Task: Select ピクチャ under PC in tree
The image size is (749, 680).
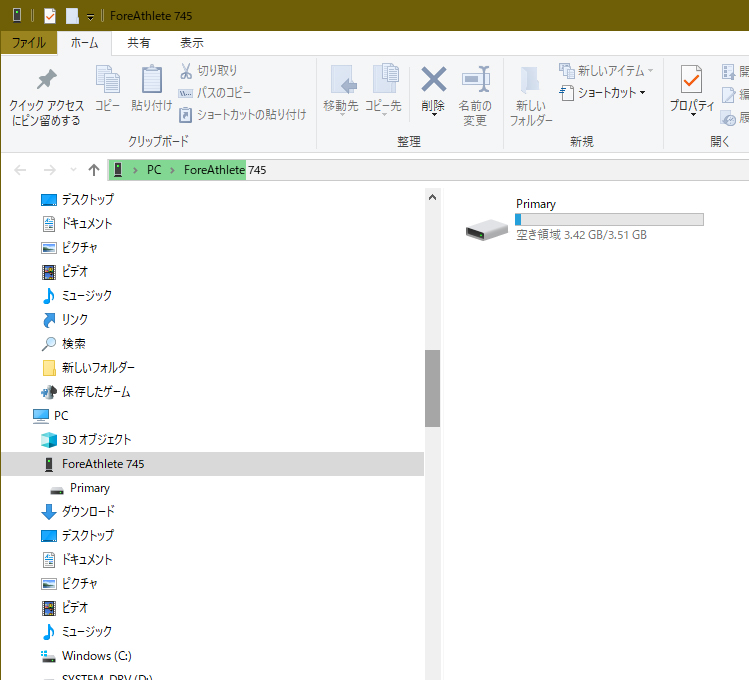Action: pyautogui.click(x=70, y=584)
